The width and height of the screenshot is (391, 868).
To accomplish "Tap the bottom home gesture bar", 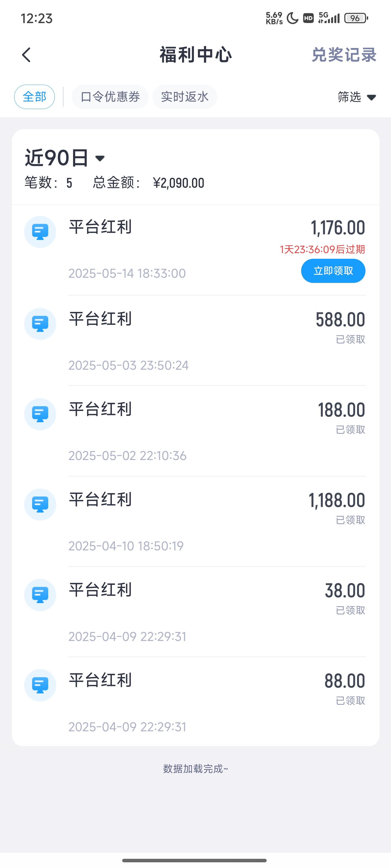I will [x=194, y=860].
